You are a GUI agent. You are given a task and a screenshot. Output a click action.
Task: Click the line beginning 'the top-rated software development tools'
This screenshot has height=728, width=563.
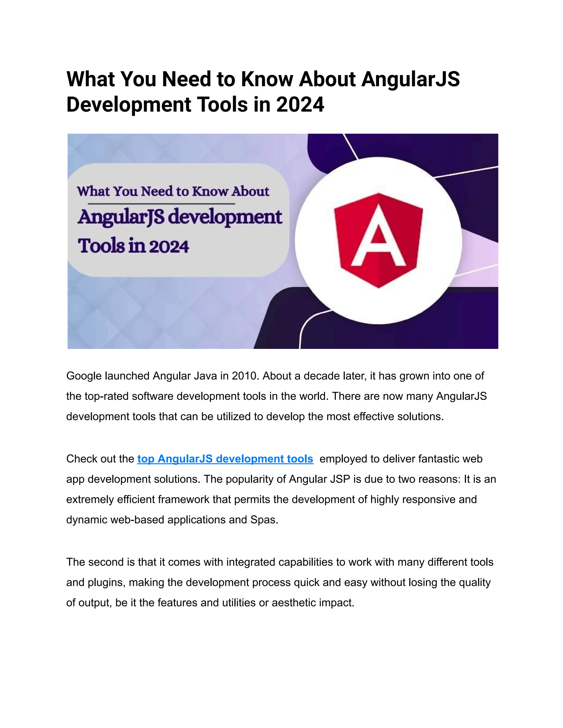tap(276, 396)
